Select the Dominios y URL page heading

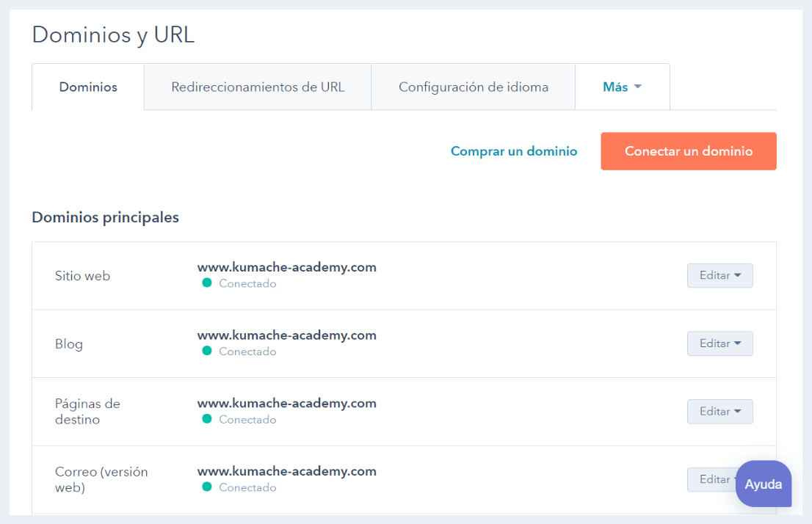click(112, 34)
